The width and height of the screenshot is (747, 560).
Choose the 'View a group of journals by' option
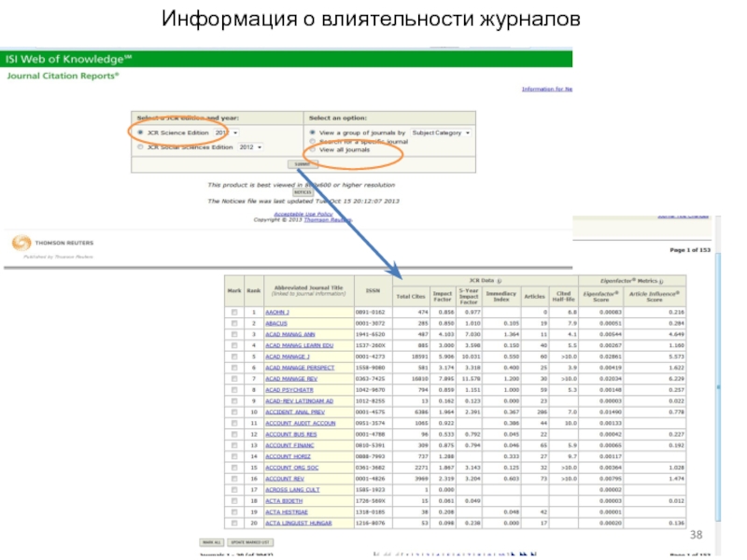click(313, 133)
